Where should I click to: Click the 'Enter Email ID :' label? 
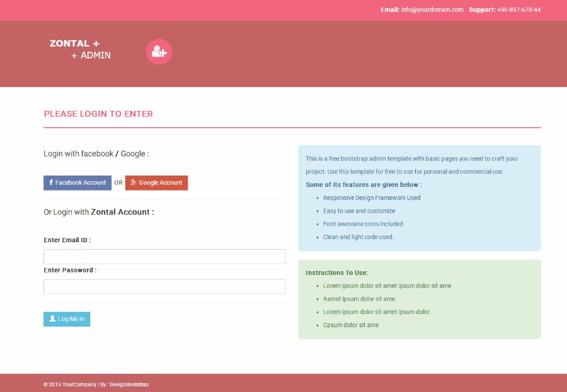(x=67, y=240)
